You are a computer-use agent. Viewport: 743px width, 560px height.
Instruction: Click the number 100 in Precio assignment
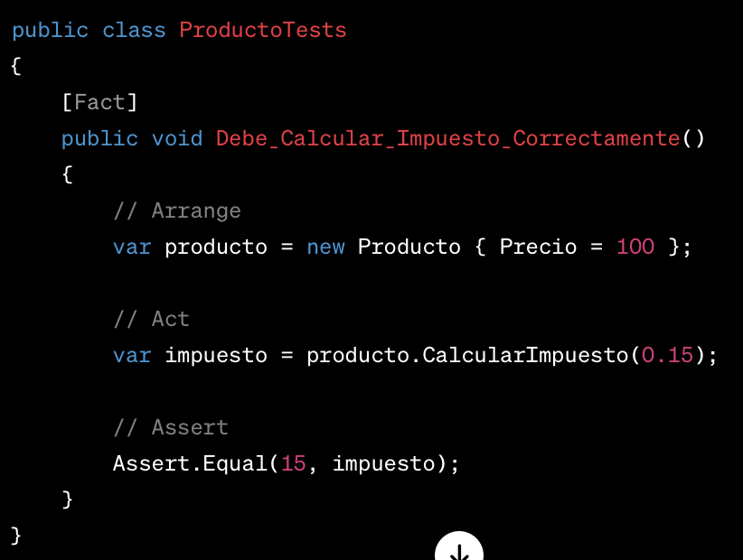coord(635,247)
